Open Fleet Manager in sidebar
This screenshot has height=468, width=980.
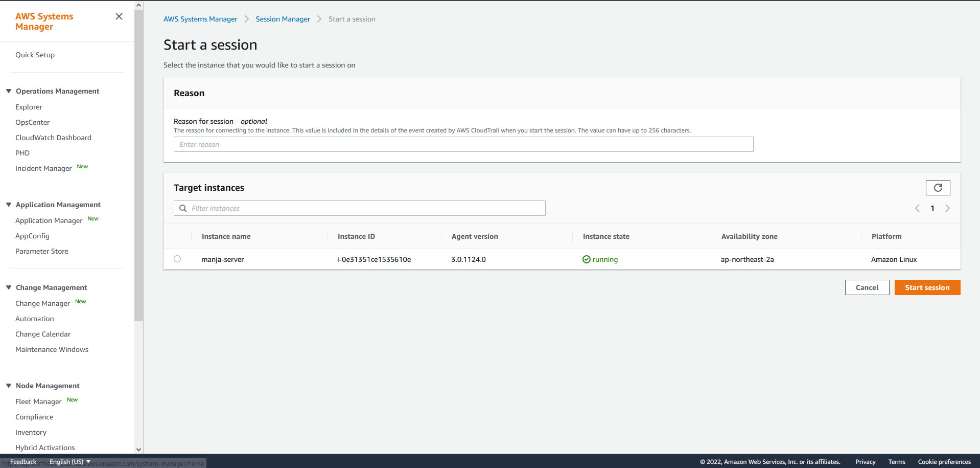point(38,402)
